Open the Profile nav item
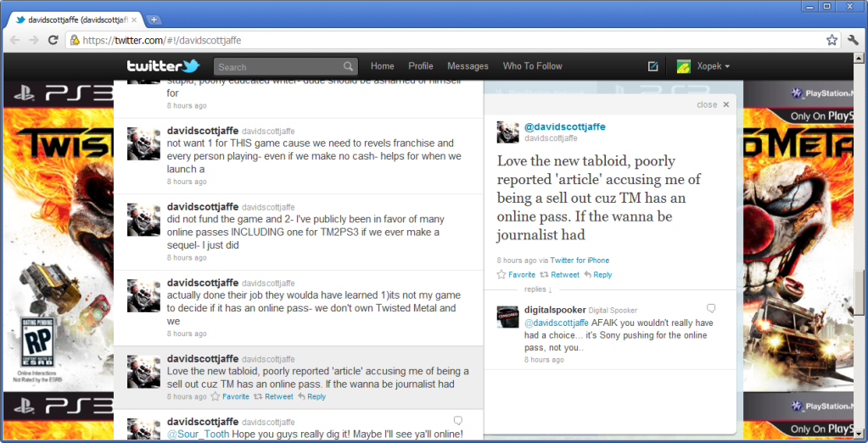This screenshot has width=868, height=443. click(x=421, y=66)
